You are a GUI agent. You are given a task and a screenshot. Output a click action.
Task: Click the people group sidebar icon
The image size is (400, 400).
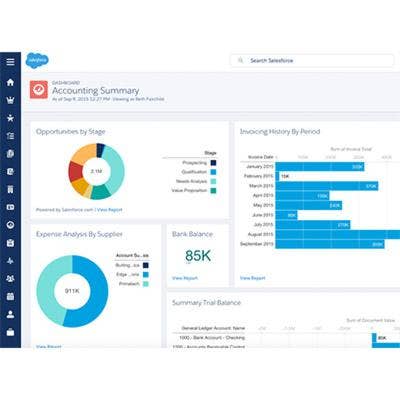tap(10, 279)
